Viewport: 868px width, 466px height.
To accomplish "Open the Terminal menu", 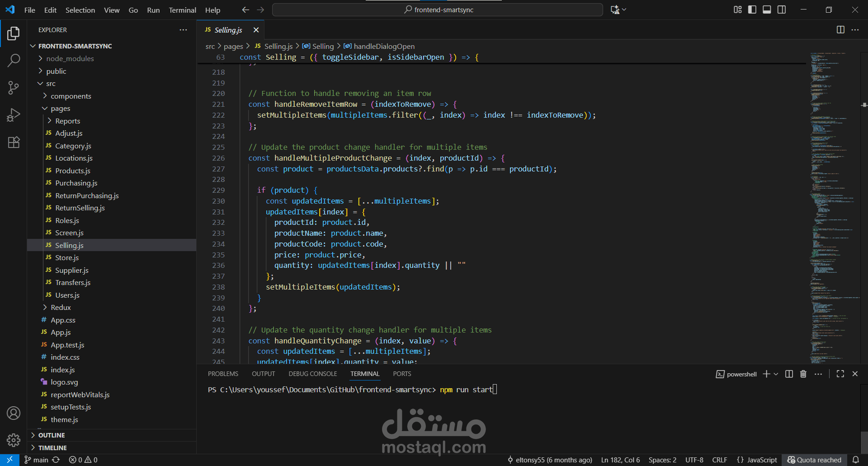I will [182, 10].
